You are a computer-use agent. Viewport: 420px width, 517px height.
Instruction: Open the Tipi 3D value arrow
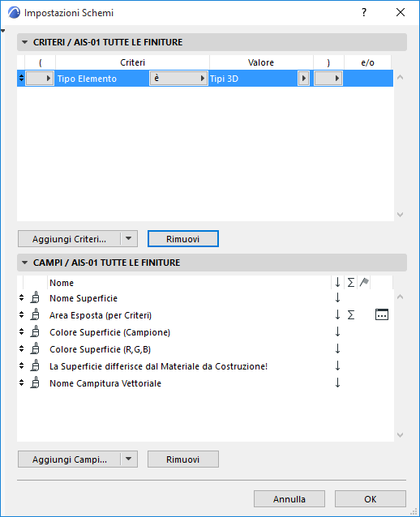coord(303,79)
